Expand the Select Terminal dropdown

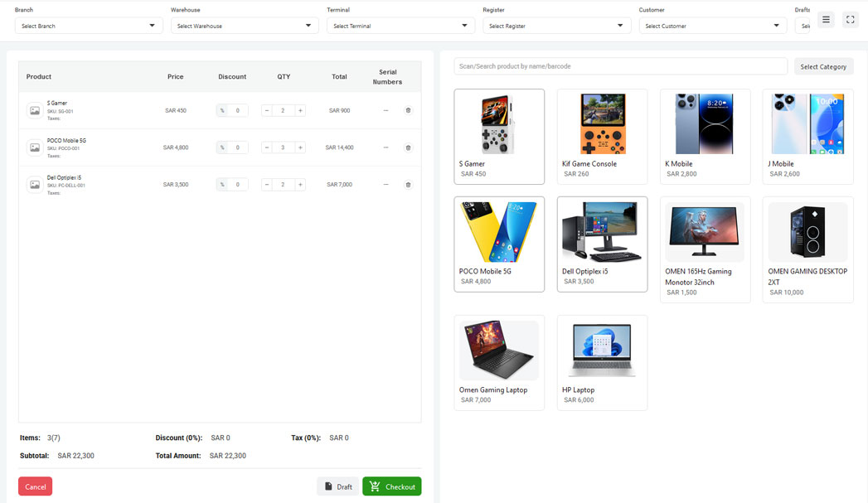[x=400, y=26]
